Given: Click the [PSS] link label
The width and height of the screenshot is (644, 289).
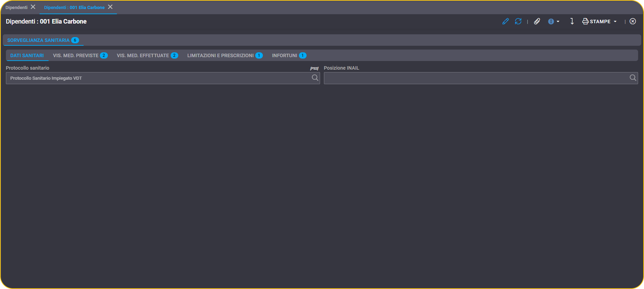Looking at the screenshot, I should [x=314, y=68].
